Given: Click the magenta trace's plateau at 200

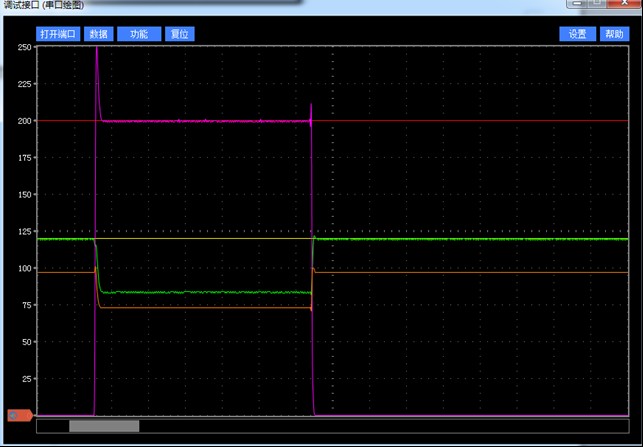Looking at the screenshot, I should [x=205, y=121].
